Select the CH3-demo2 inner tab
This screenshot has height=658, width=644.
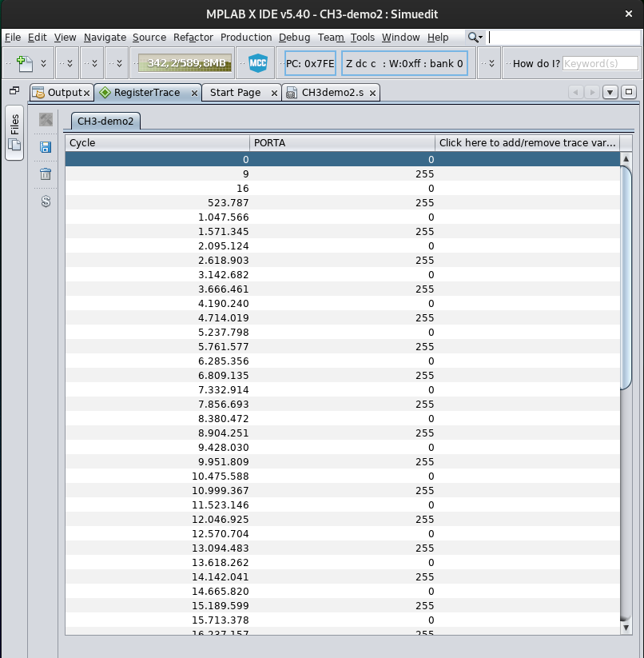(105, 122)
